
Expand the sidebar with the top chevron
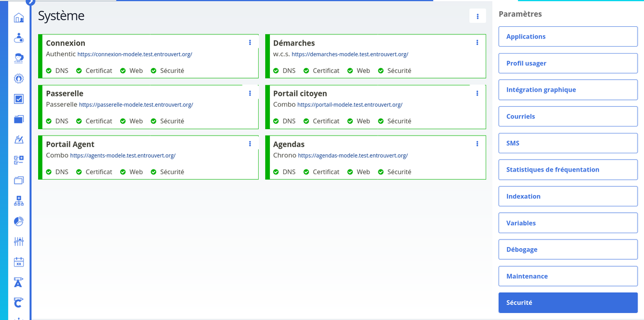point(31,2)
